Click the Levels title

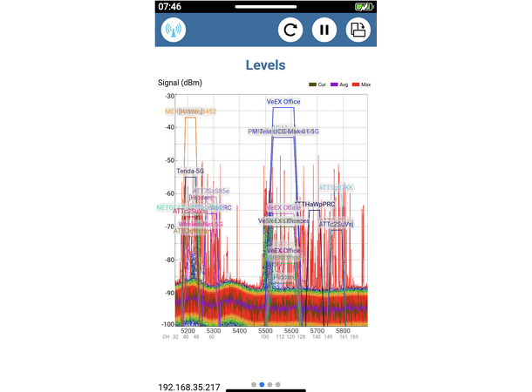[x=266, y=65]
